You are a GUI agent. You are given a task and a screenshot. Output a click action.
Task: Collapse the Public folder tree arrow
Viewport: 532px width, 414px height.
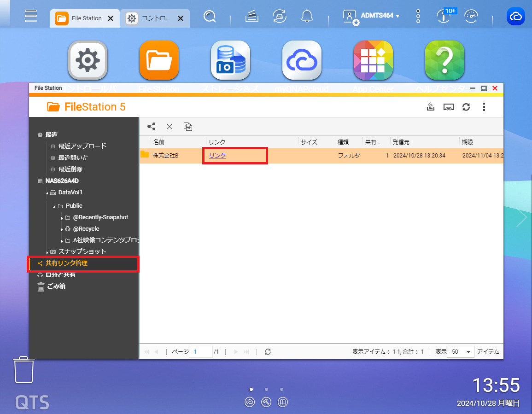[x=54, y=206]
